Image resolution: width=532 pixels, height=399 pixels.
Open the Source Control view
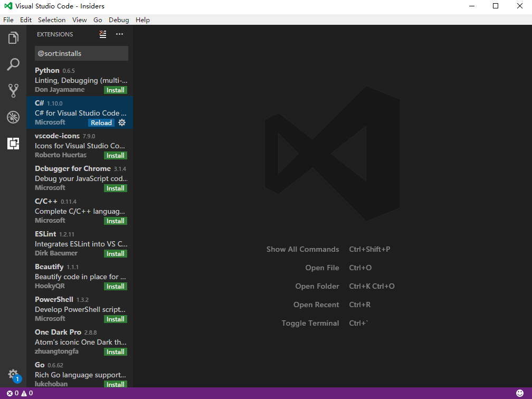(x=13, y=91)
